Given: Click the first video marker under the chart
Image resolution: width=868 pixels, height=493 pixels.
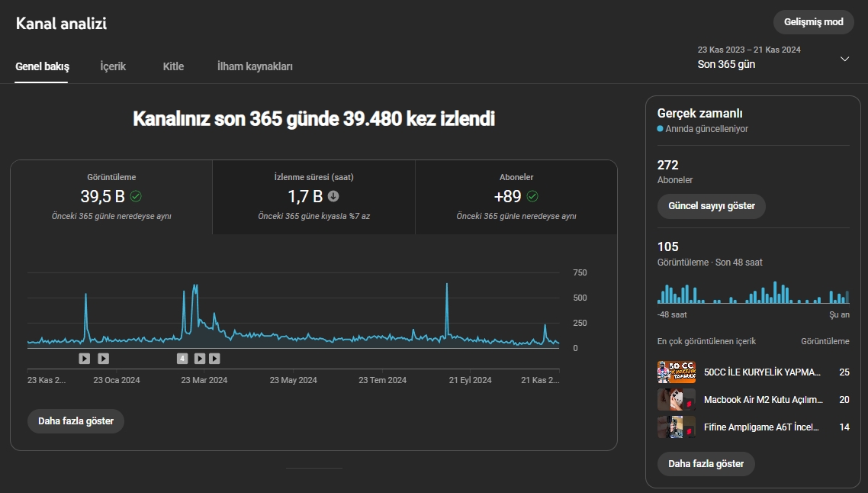Looking at the screenshot, I should [84, 359].
